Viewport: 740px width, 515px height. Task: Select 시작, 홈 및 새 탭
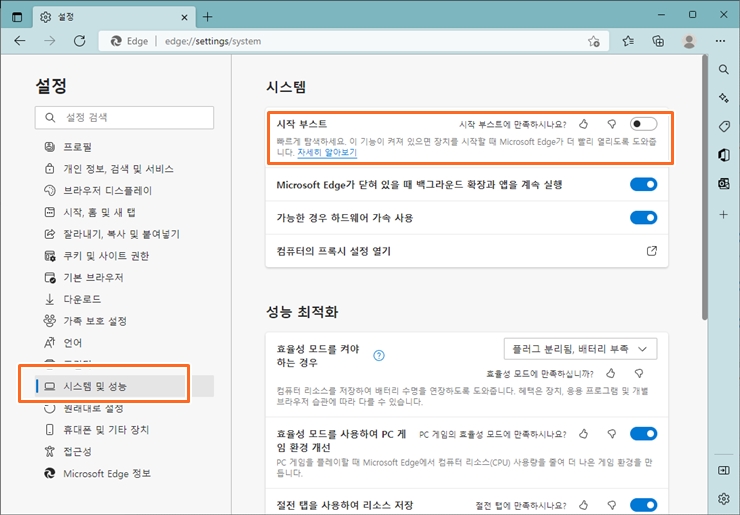[124, 212]
